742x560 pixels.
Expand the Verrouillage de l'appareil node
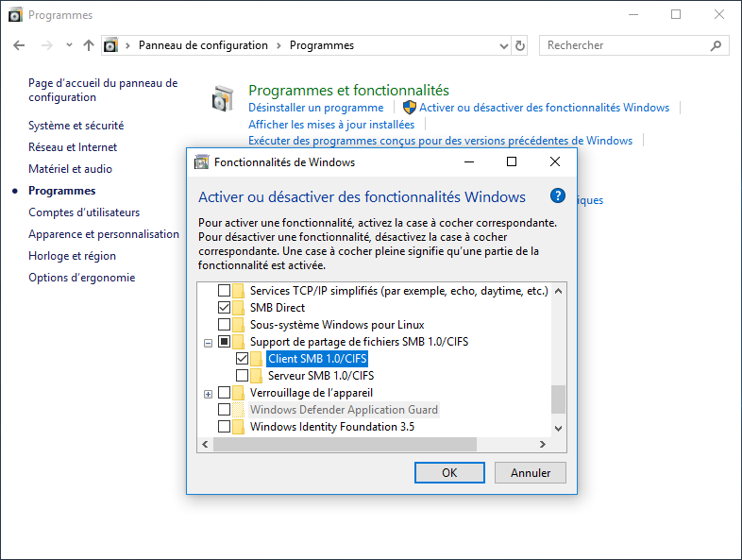[x=208, y=394]
